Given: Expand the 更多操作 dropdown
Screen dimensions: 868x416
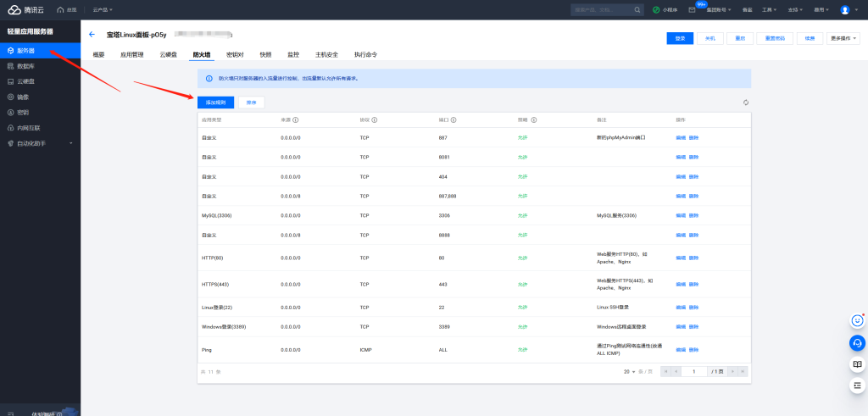Looking at the screenshot, I should pos(843,38).
